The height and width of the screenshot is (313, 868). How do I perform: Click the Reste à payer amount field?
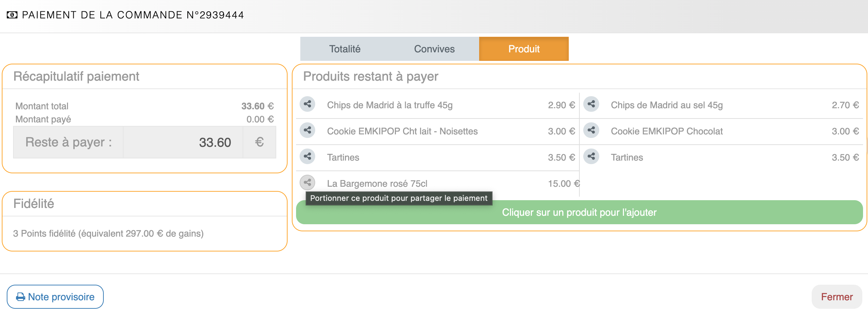pyautogui.click(x=183, y=142)
